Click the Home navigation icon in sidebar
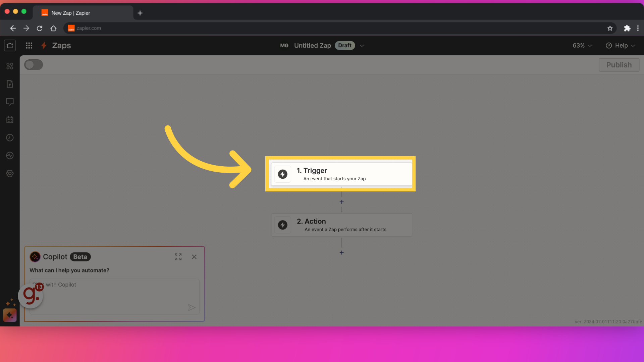Viewport: 644px width, 362px height. click(x=10, y=45)
